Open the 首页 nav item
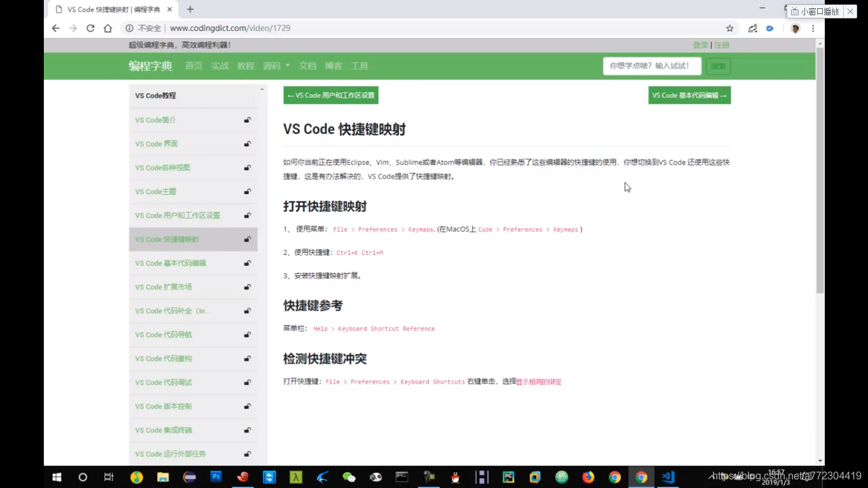 (194, 66)
